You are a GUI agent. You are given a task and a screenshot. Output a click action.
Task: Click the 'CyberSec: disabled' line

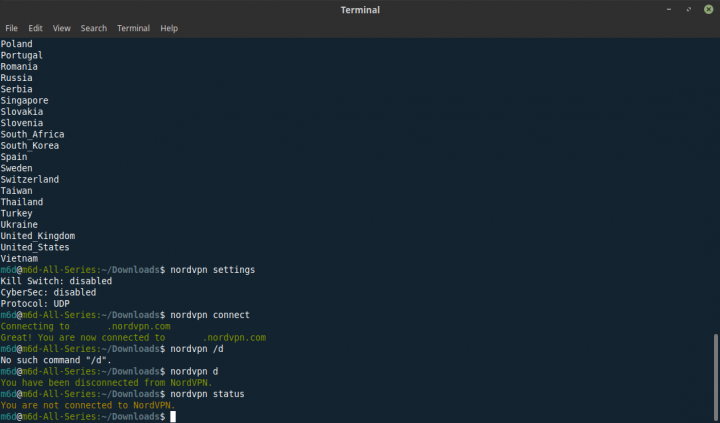[x=48, y=292]
